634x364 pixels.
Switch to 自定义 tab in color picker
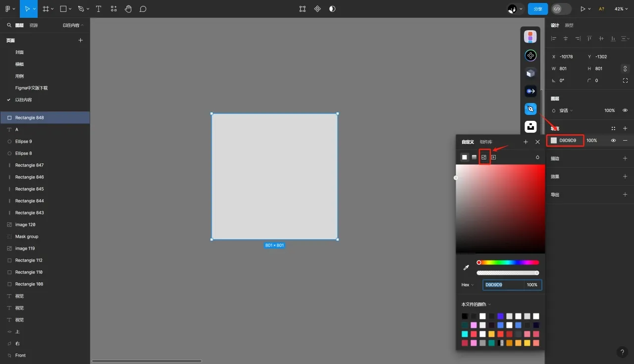468,142
